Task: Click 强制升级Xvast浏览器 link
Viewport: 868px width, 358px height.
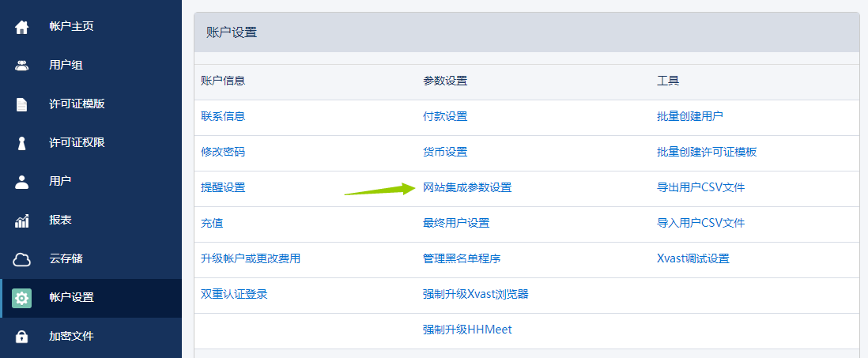Action: tap(475, 295)
